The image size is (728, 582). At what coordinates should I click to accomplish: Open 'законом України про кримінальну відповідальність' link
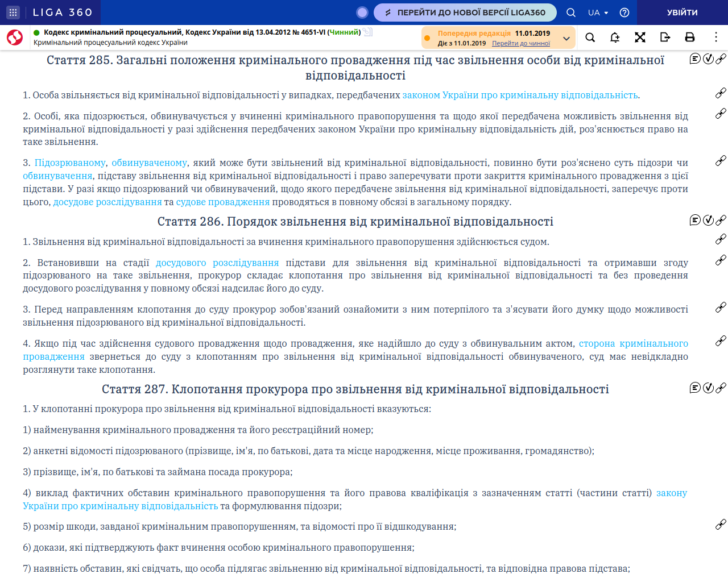(x=520, y=95)
